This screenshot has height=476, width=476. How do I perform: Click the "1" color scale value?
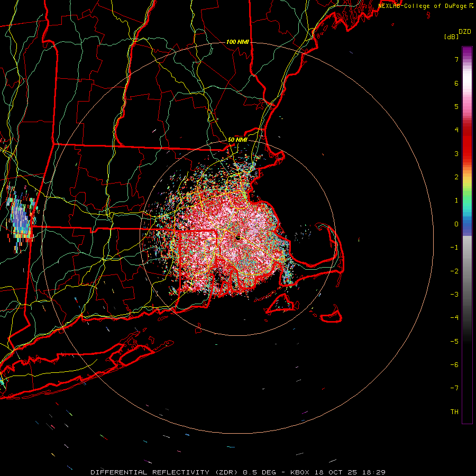pos(456,200)
